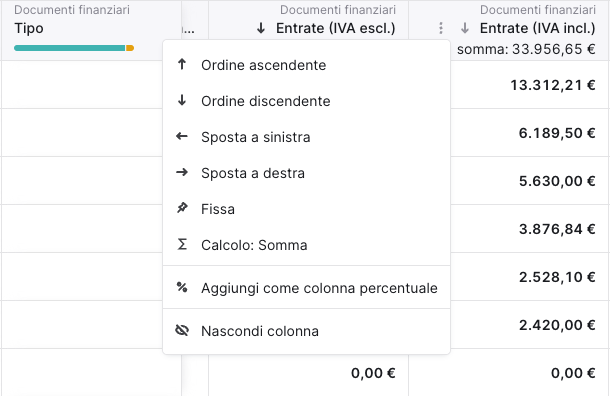Click the Tipo column header
Screen dimensions: 610x396
(29, 28)
